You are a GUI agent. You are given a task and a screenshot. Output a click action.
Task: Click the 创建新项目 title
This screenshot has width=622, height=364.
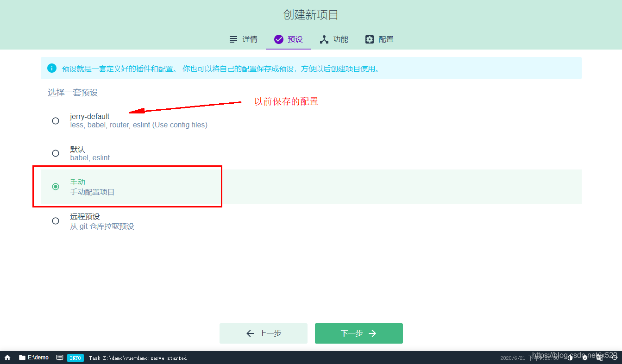(x=311, y=15)
